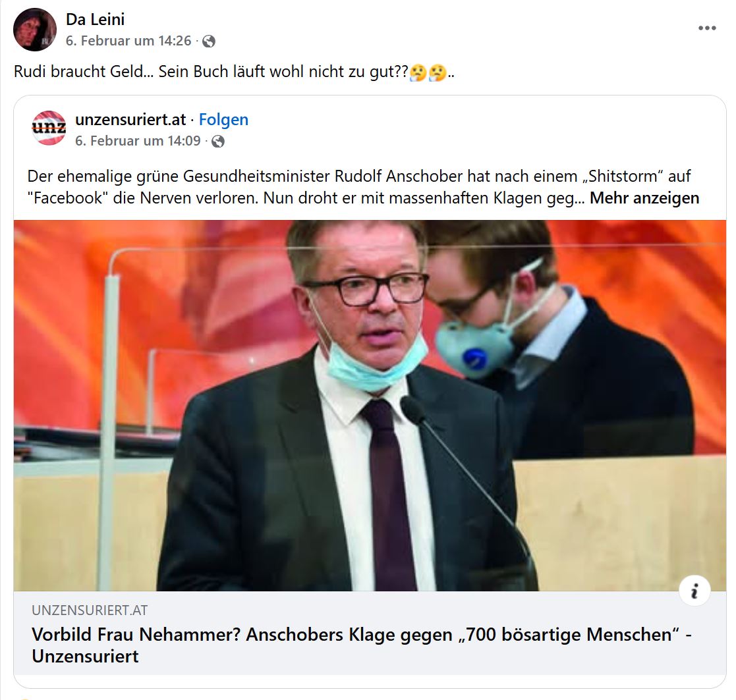The height and width of the screenshot is (700, 736).
Task: Open Da Leini's profile picture
Action: coord(35,30)
